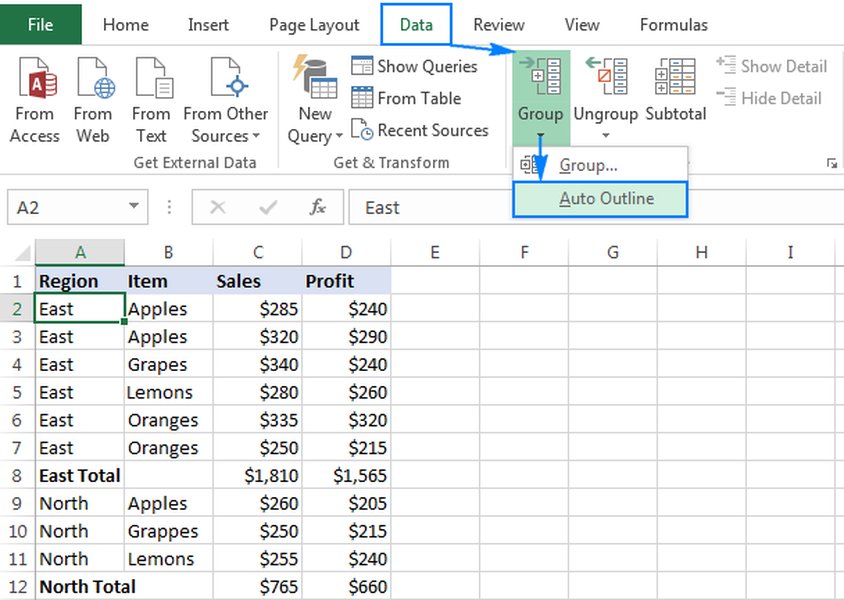Select column C header

coord(258,252)
